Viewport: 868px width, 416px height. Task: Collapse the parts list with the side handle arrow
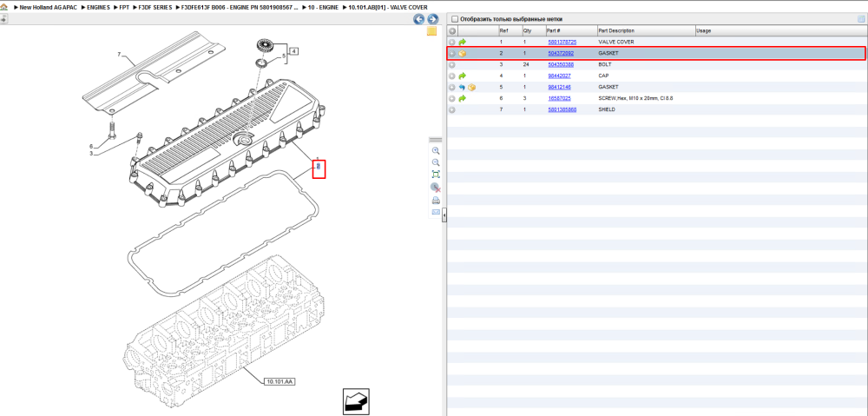[x=444, y=216]
